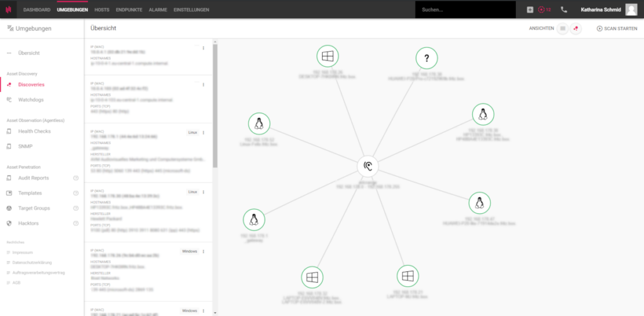Viewport: 644px width, 316px height.
Task: Open Target Groups in the sidebar
Action: (x=34, y=208)
